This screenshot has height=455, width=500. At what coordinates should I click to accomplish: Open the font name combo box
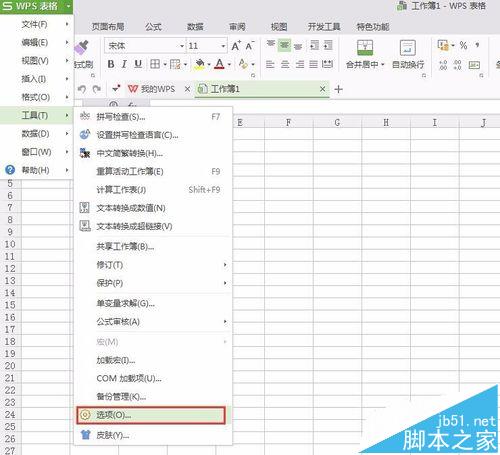click(145, 46)
